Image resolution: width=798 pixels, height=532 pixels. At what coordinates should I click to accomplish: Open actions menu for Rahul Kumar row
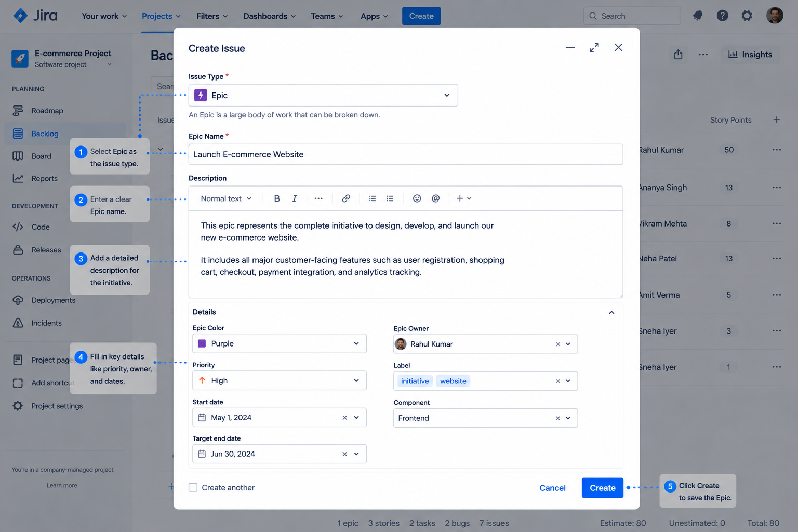click(x=777, y=150)
